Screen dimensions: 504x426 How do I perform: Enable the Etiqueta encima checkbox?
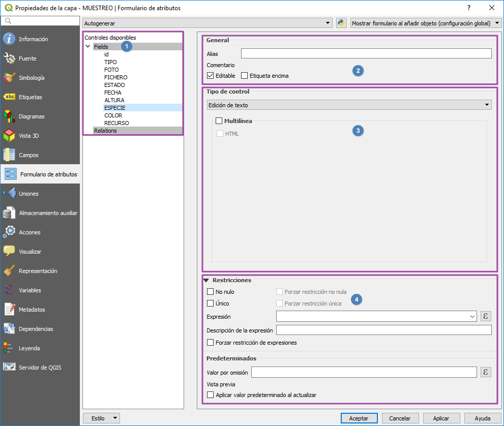click(244, 76)
